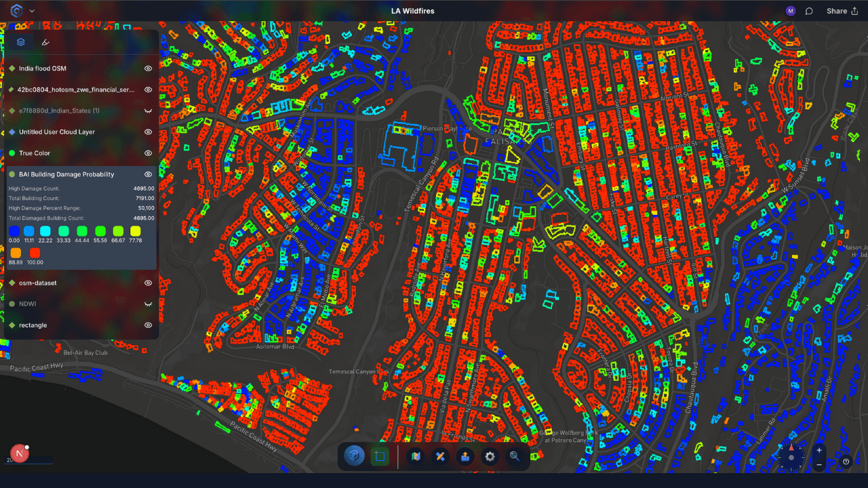Expand the osm-dataset layer entry
868x488 pixels.
[38, 283]
